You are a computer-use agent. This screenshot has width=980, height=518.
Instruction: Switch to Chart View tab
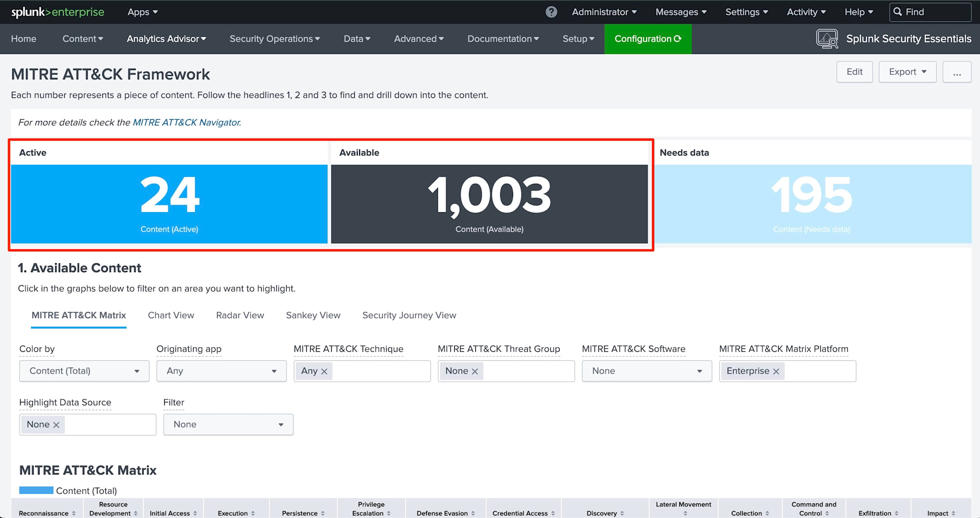pyautogui.click(x=171, y=316)
